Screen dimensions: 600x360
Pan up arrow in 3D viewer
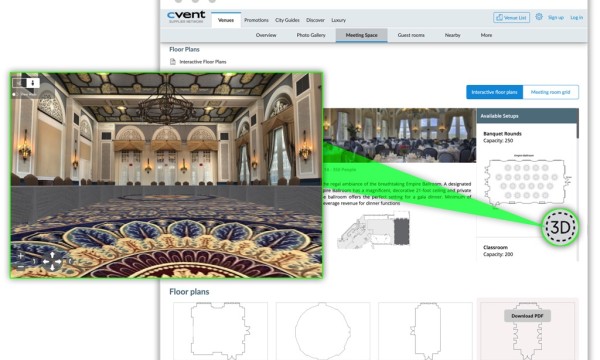click(52, 254)
